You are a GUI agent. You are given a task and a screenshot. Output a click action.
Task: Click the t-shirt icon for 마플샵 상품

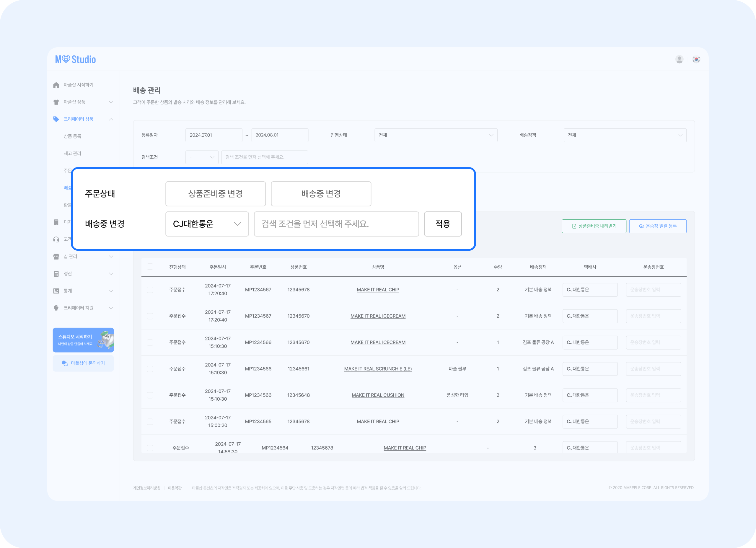coord(56,102)
